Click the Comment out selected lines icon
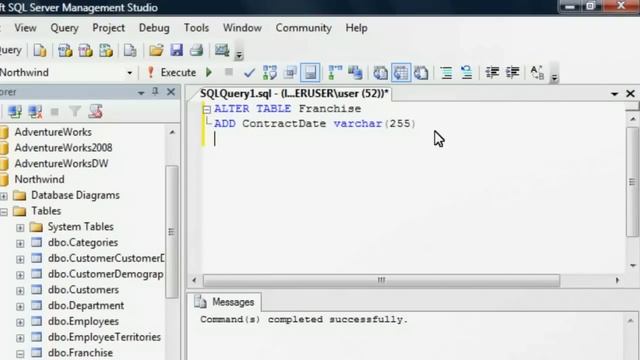This screenshot has width=640, height=360. click(x=446, y=73)
